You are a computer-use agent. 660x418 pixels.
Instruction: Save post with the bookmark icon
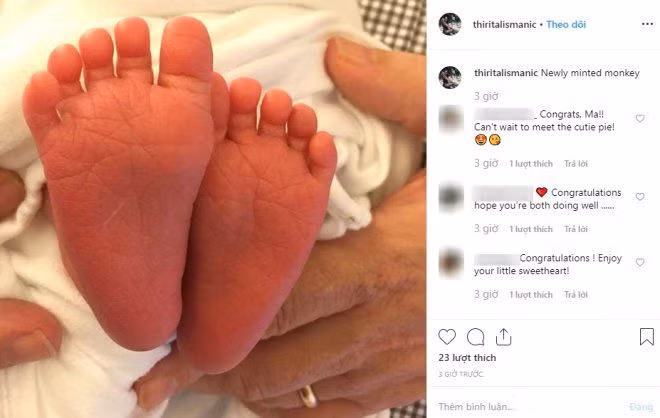pos(647,337)
